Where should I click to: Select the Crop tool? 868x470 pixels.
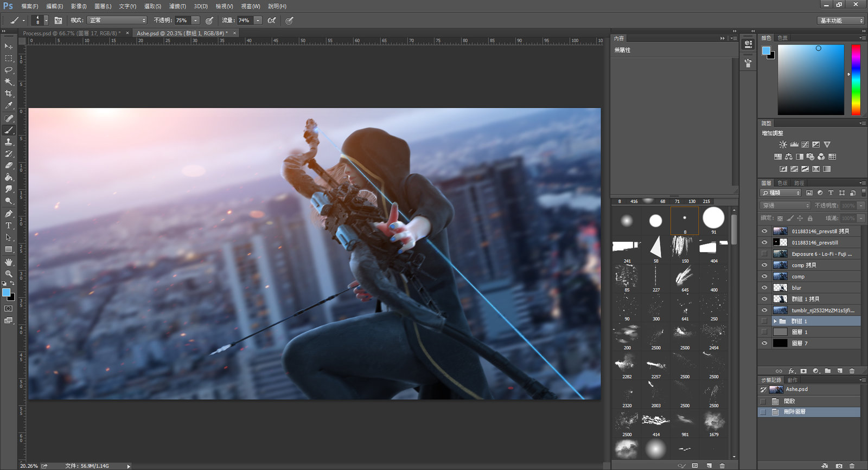9,94
